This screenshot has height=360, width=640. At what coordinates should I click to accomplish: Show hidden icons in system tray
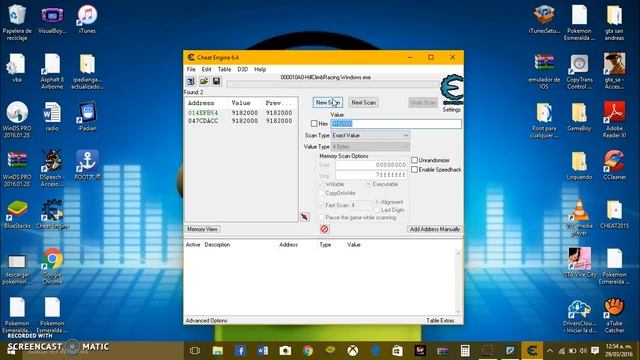550,351
